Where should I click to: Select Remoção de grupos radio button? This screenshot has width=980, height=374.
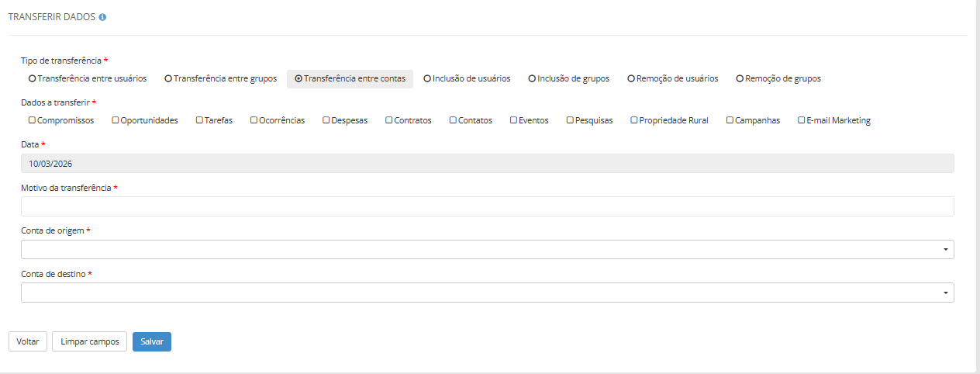click(x=740, y=78)
